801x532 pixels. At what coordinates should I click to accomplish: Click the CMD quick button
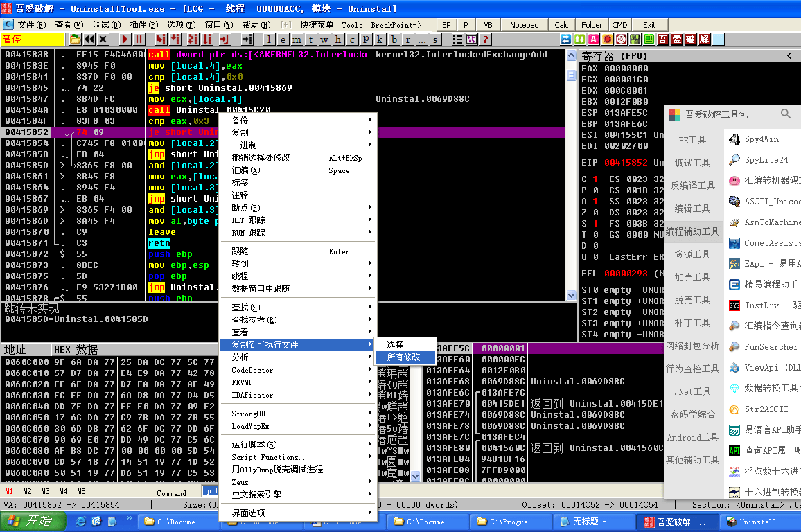point(619,24)
